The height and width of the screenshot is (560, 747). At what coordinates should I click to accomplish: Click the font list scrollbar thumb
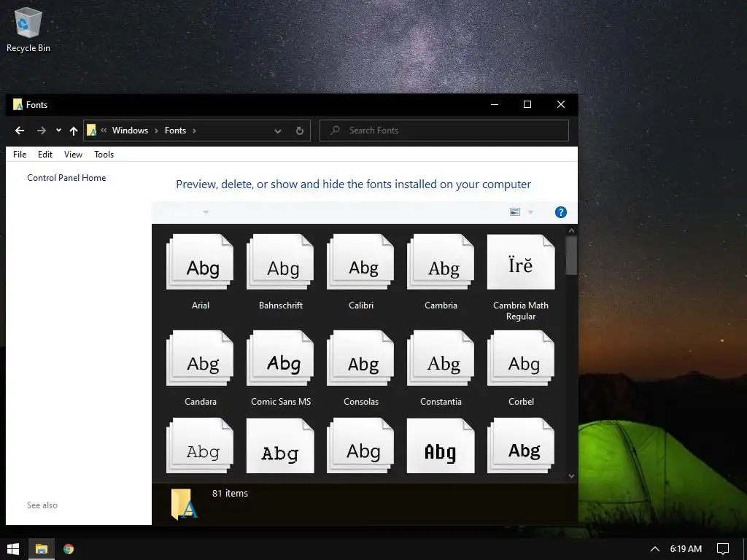point(571,256)
